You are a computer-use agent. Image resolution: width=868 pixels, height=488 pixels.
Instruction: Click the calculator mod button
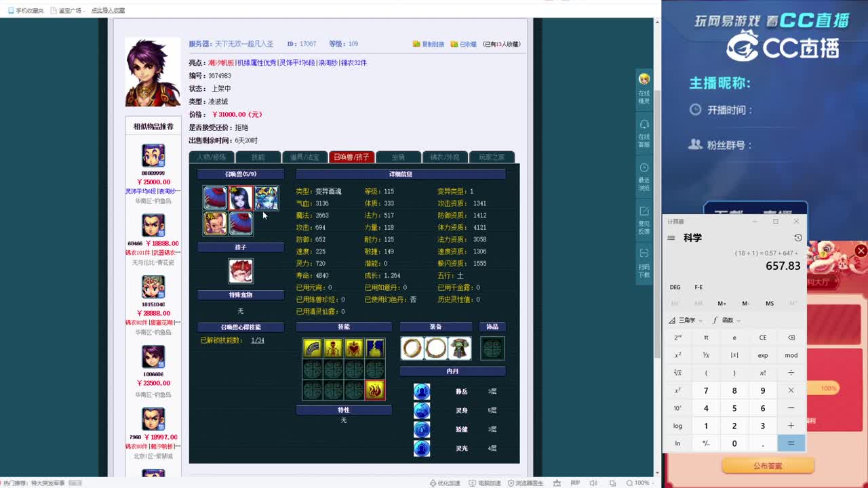click(791, 355)
